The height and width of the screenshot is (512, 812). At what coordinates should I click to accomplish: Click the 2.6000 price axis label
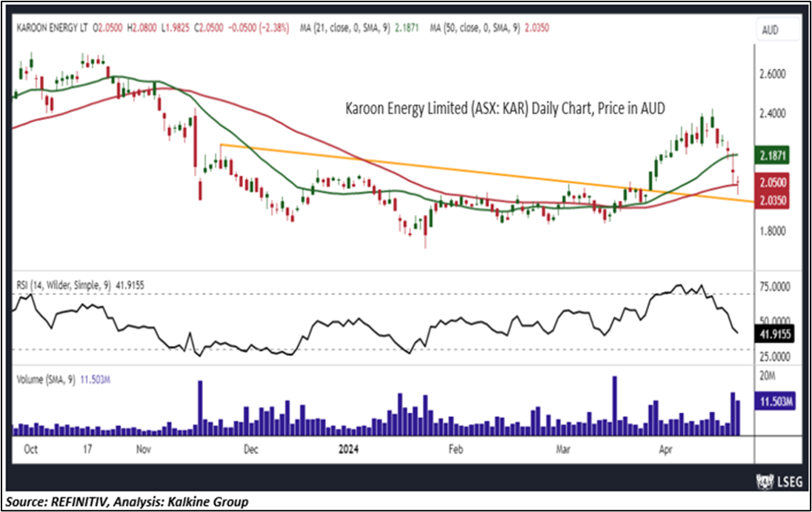point(772,75)
